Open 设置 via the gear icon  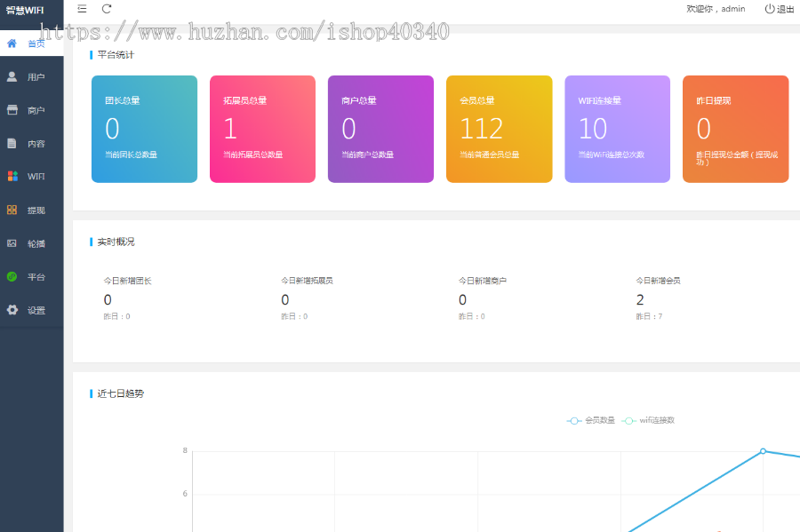tap(12, 310)
